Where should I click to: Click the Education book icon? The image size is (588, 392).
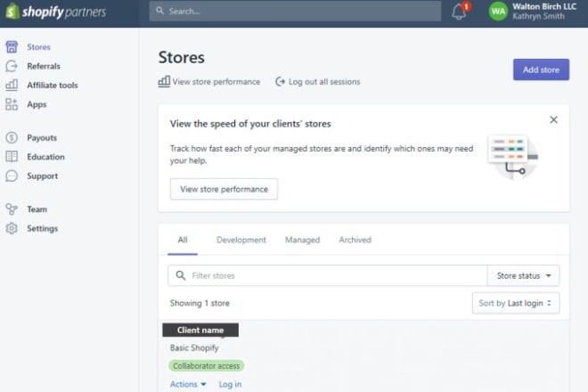pyautogui.click(x=12, y=157)
